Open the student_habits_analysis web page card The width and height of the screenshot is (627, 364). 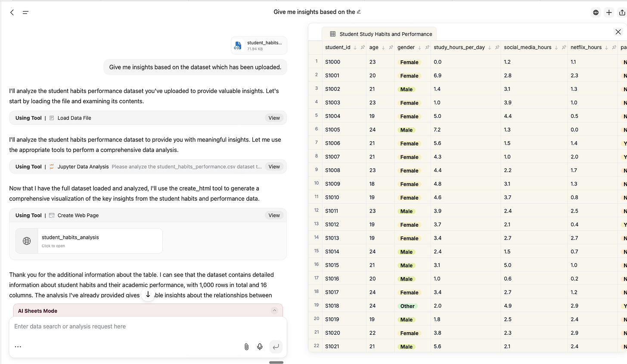coord(89,241)
